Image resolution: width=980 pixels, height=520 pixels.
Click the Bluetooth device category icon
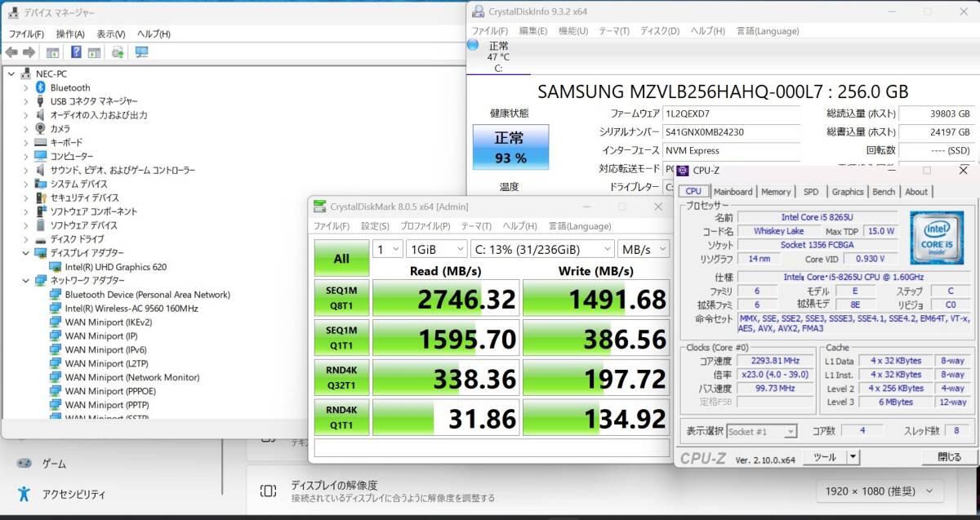click(x=40, y=87)
